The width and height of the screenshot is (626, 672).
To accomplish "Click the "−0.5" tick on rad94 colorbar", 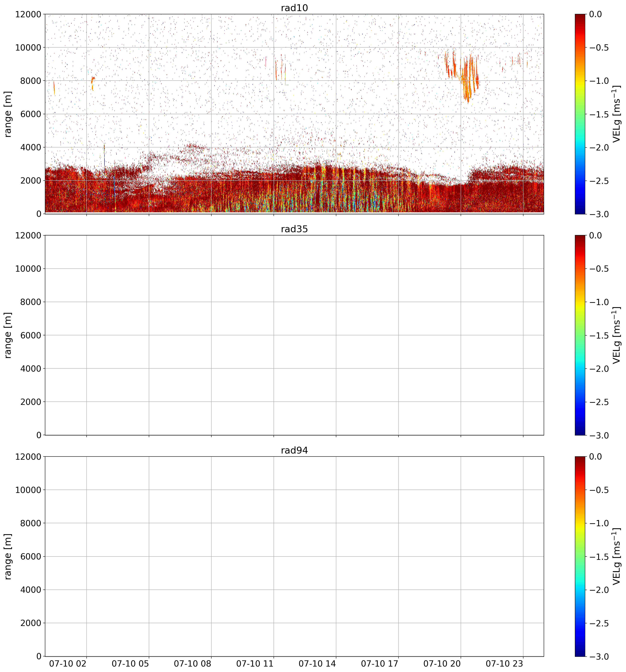I will tap(599, 490).
